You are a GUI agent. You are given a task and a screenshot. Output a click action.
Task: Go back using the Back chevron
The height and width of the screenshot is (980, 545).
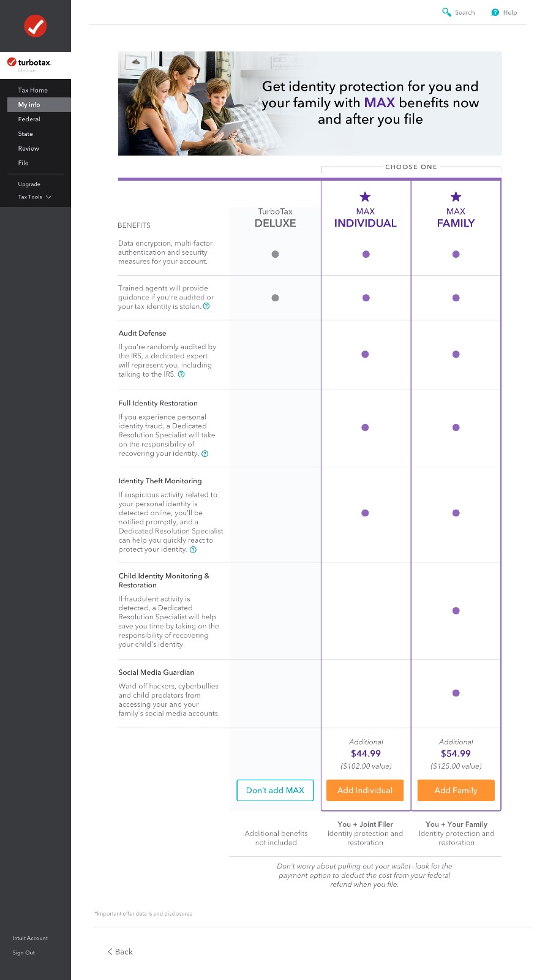110,951
